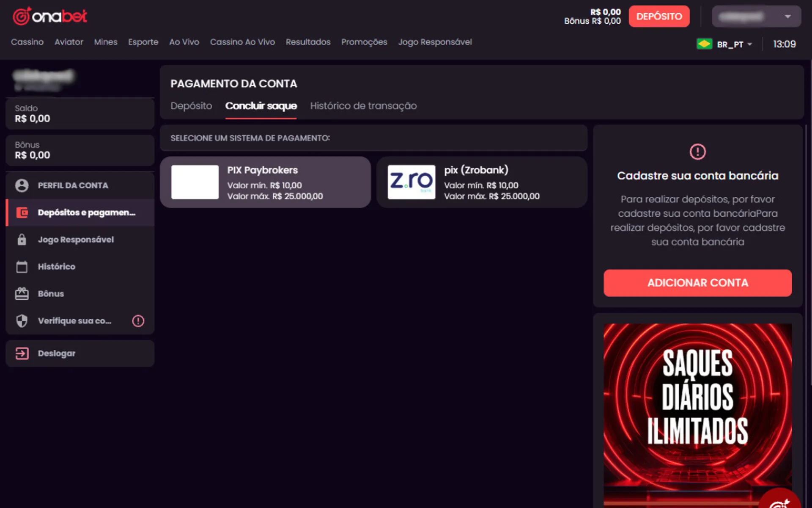Click the red DEPÓSITO button
Viewport: 812px width, 508px height.
(x=659, y=17)
